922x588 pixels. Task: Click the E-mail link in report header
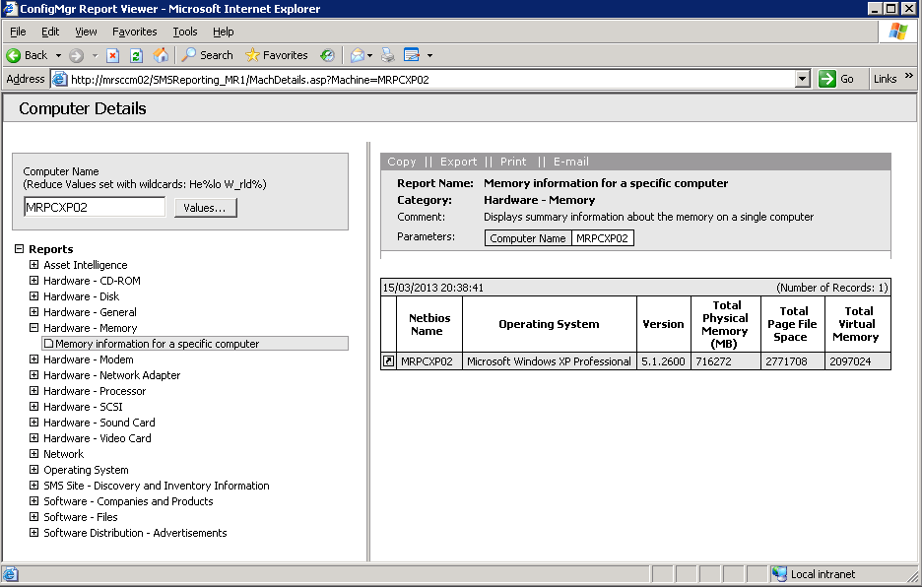(x=570, y=162)
